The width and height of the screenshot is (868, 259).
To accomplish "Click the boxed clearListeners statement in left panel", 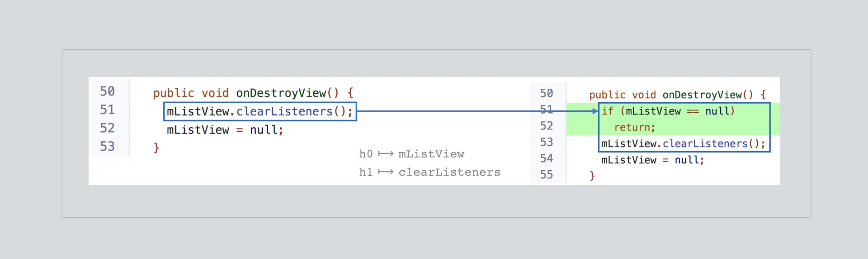I will tap(259, 111).
